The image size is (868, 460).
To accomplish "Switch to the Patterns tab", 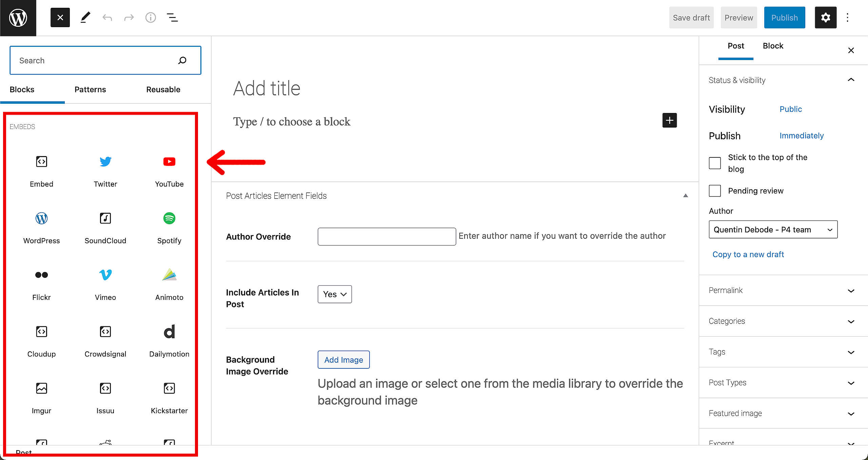I will tap(90, 90).
